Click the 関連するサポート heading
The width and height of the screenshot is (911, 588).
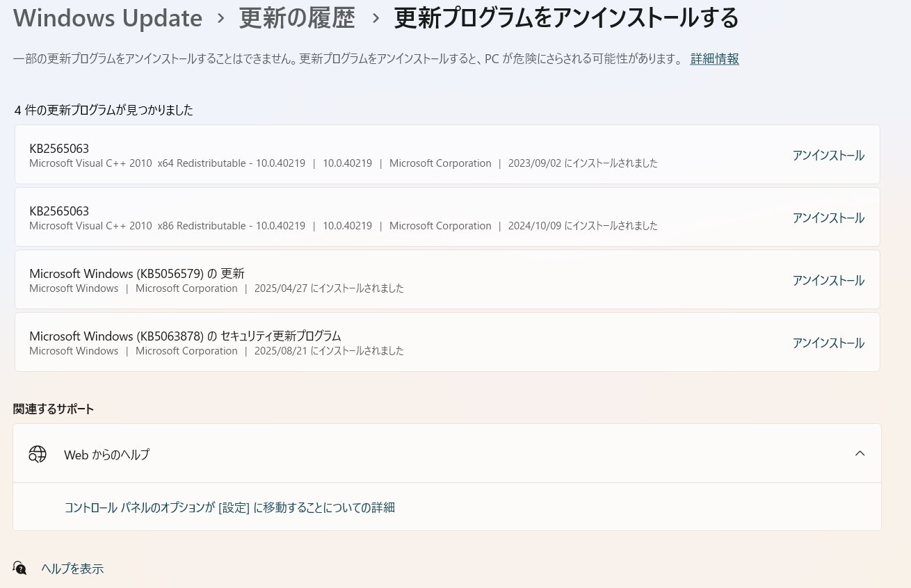pos(54,409)
